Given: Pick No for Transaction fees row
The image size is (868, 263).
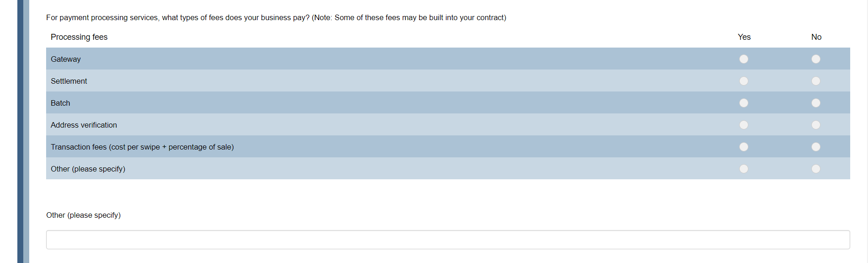Looking at the screenshot, I should click(816, 147).
